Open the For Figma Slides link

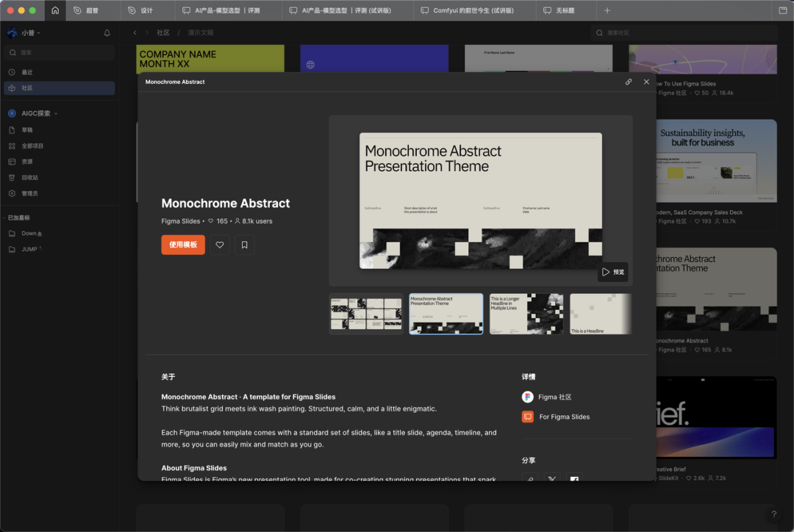[x=564, y=417]
